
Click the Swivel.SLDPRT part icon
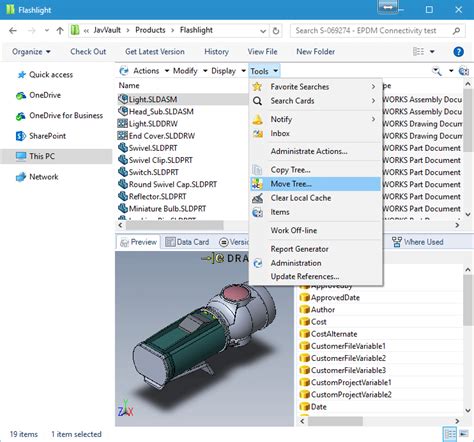123,148
